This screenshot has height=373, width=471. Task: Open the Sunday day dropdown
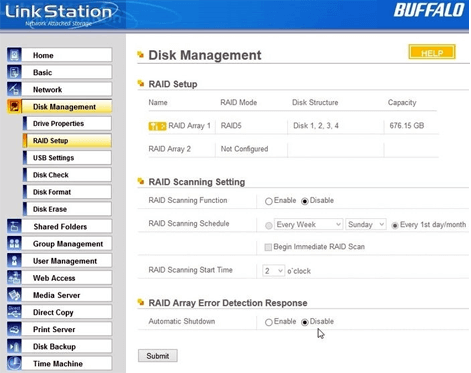(x=366, y=224)
